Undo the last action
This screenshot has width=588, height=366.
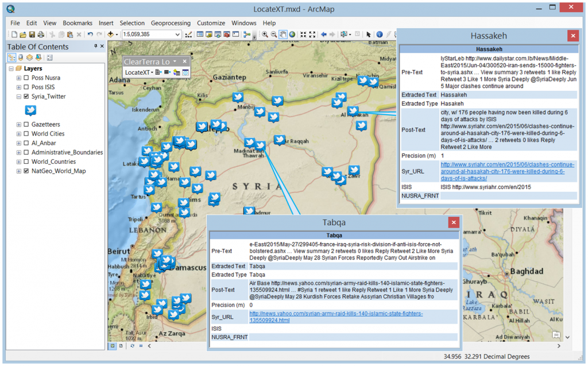(90, 34)
